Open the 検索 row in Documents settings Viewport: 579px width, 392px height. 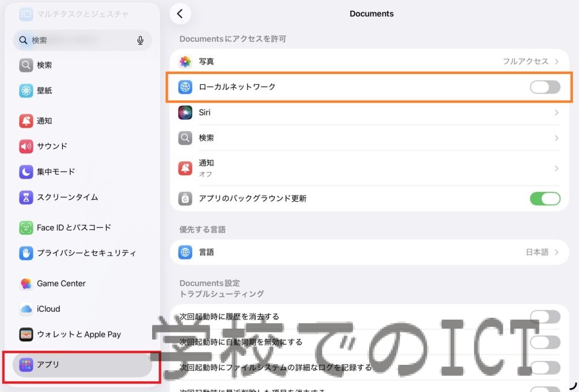point(368,138)
